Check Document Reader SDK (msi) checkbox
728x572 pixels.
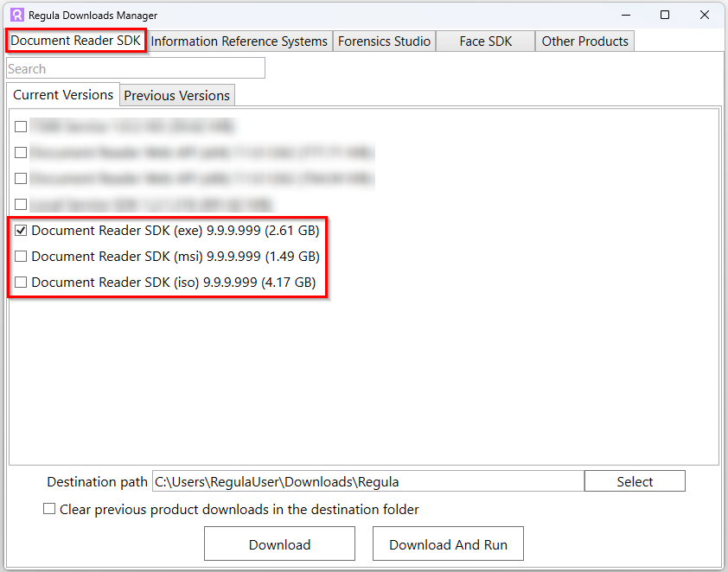tap(21, 256)
